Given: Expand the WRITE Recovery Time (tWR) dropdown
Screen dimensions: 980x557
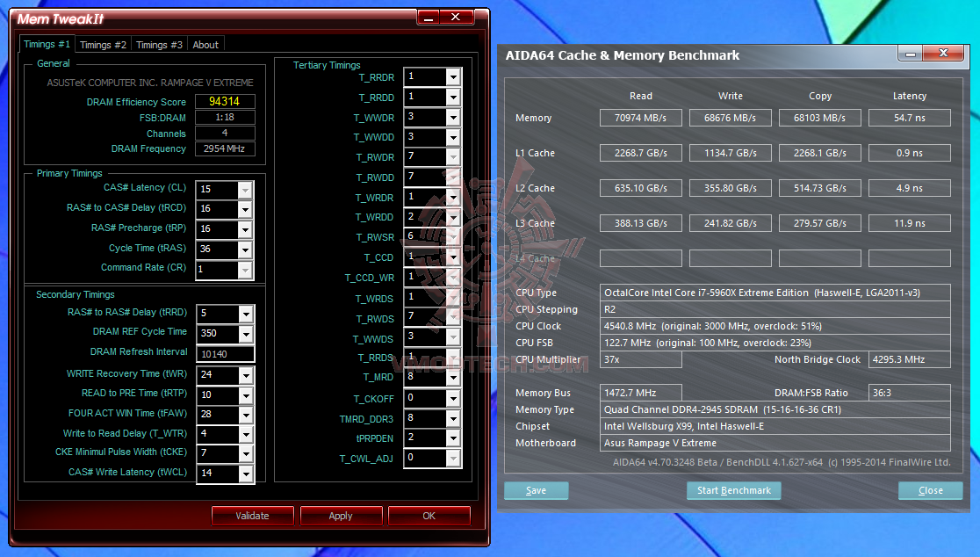Looking at the screenshot, I should pos(246,375).
